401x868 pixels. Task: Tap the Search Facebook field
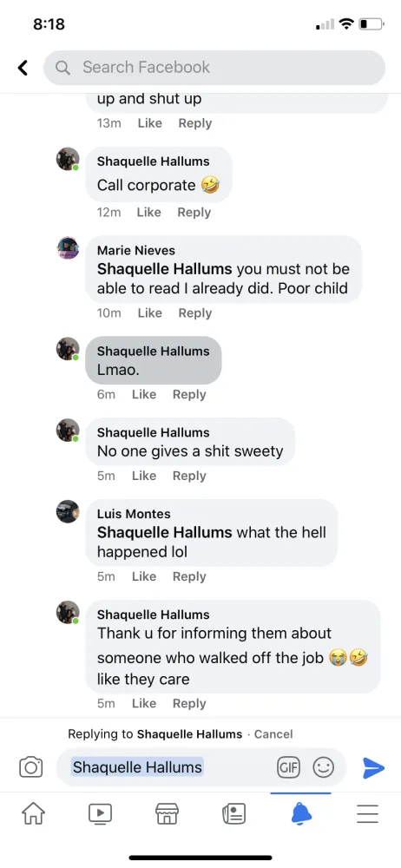coord(214,68)
